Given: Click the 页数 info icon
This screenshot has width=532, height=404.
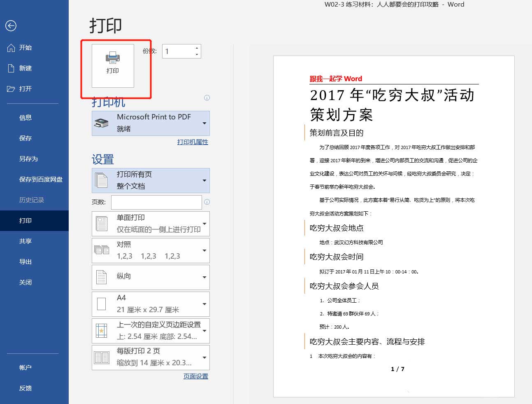Looking at the screenshot, I should click(207, 202).
